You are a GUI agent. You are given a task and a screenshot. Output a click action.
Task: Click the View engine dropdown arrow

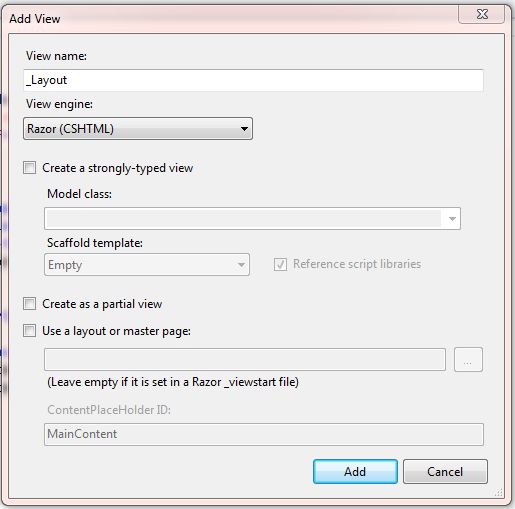tap(244, 128)
